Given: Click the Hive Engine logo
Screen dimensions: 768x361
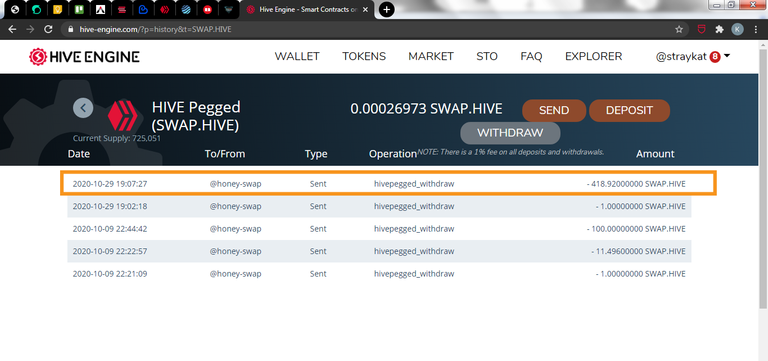Looking at the screenshot, I should [84, 57].
